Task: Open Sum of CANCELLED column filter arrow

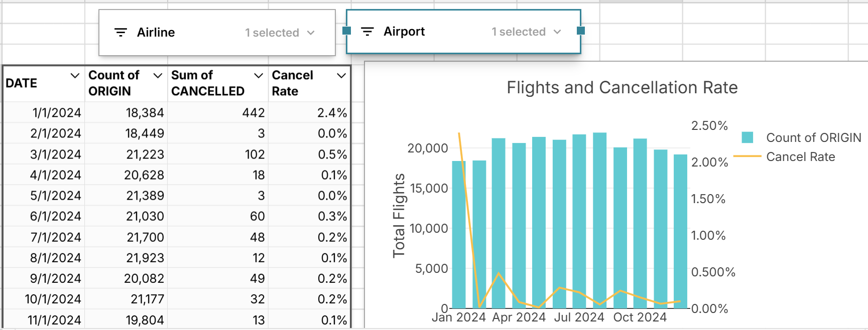Action: tap(259, 76)
